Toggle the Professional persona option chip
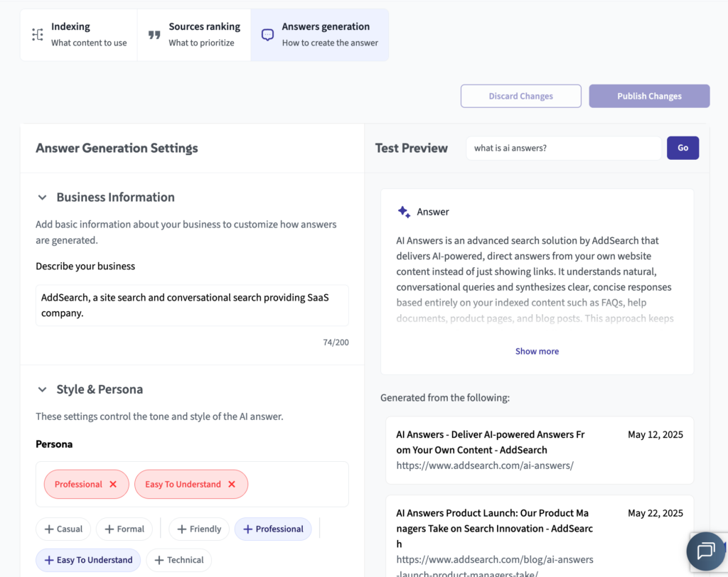This screenshot has height=577, width=728. click(273, 529)
